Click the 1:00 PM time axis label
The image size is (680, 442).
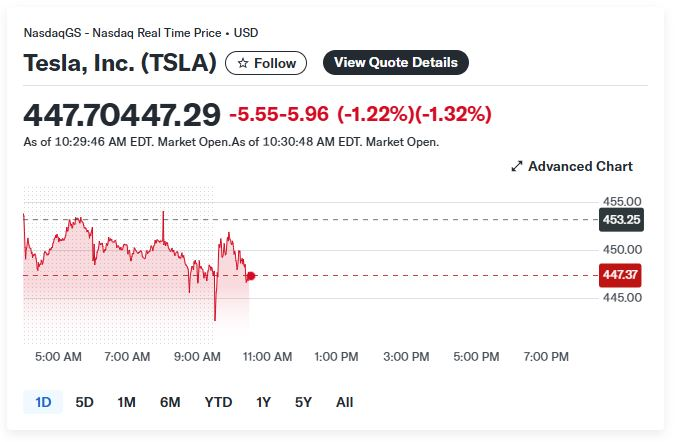pyautogui.click(x=336, y=356)
